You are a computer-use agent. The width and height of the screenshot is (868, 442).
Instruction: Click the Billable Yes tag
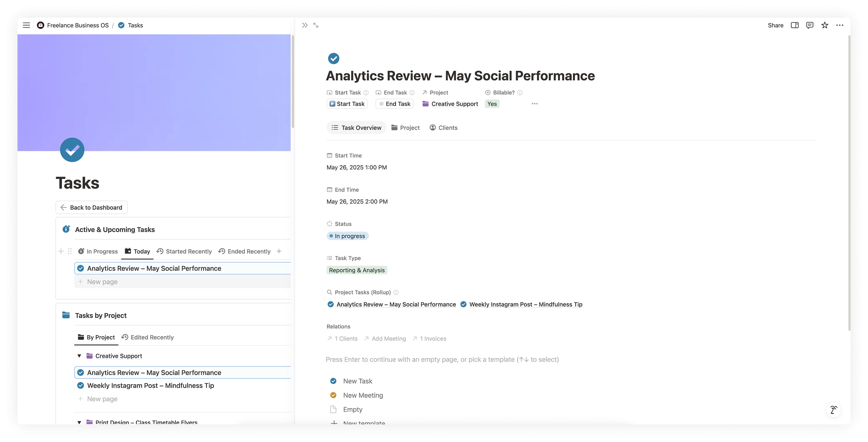point(492,104)
